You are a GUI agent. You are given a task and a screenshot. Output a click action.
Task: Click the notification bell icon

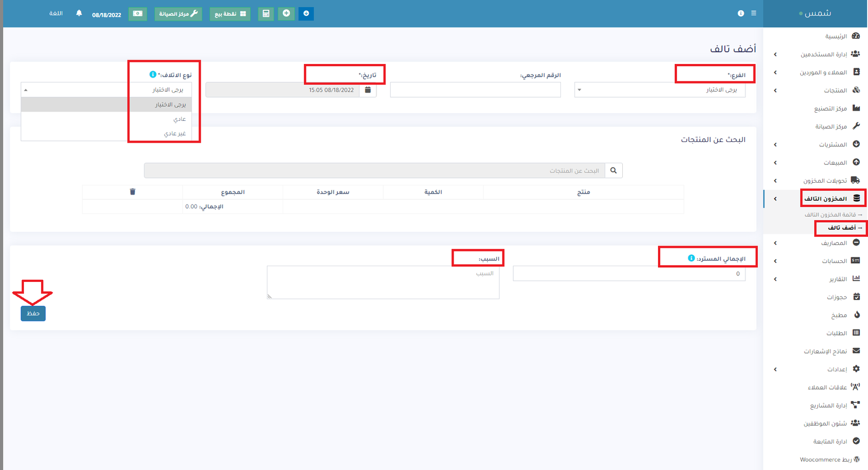[x=79, y=13]
